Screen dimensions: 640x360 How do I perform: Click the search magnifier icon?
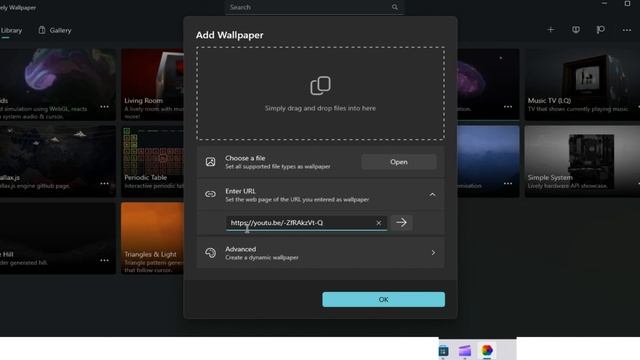(x=395, y=7)
